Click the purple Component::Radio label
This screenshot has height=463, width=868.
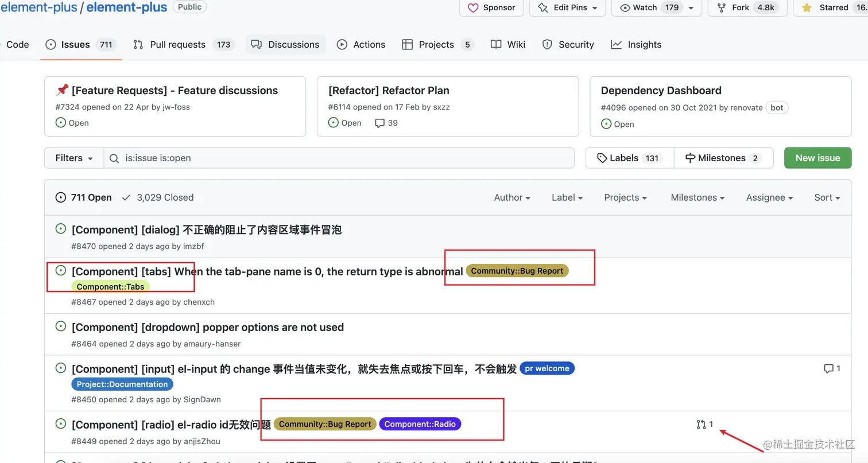420,424
